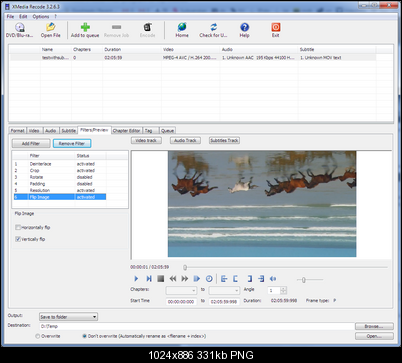402x363 pixels.
Task: Switch to the Subtitle tab
Action: 68,131
